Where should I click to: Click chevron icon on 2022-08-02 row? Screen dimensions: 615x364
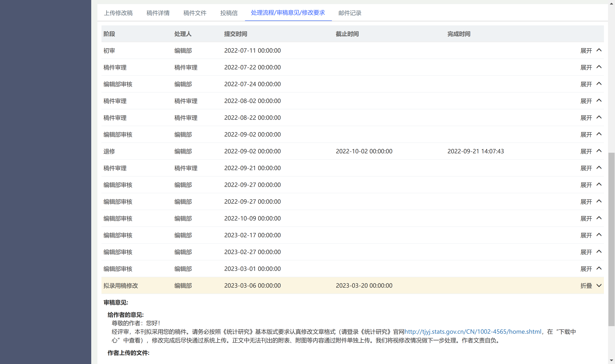click(x=599, y=101)
